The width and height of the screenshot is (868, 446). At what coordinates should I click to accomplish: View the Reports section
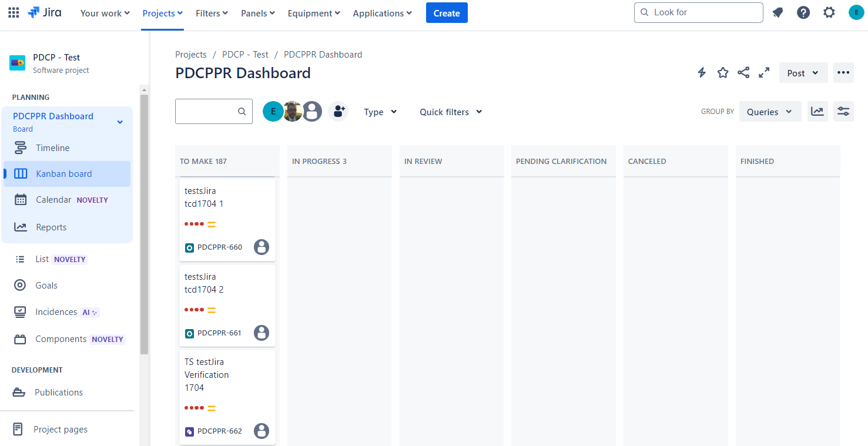pos(51,227)
